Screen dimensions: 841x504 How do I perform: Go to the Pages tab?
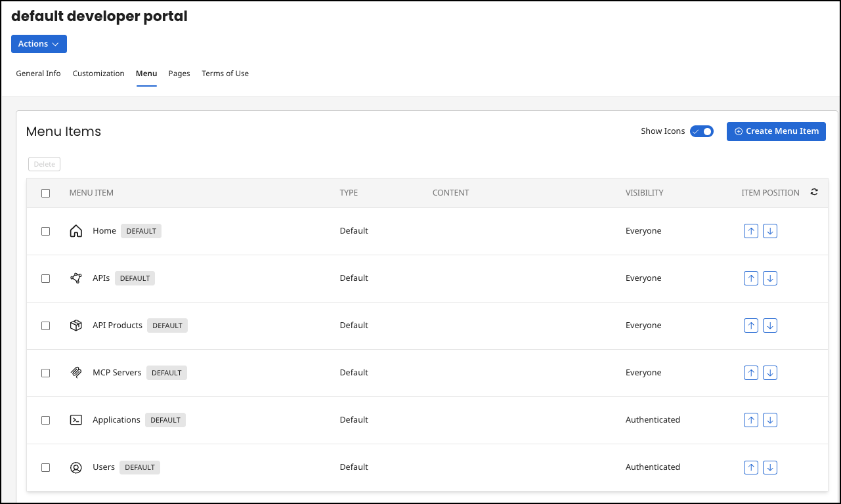click(179, 73)
